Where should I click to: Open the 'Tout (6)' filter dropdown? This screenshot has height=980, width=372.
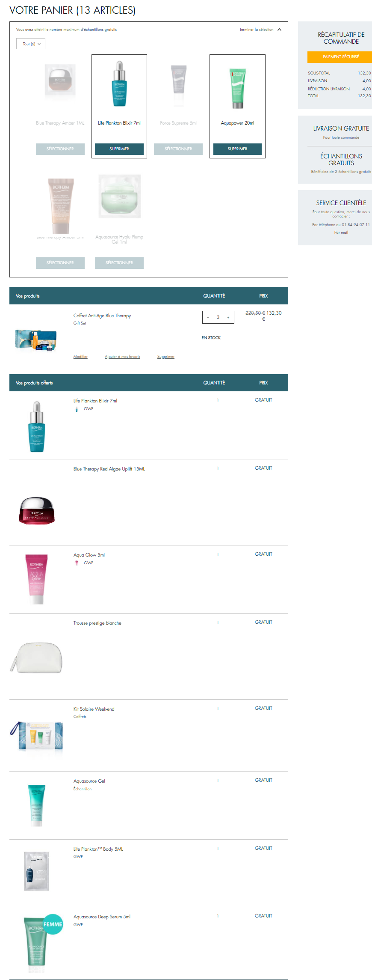(x=31, y=44)
